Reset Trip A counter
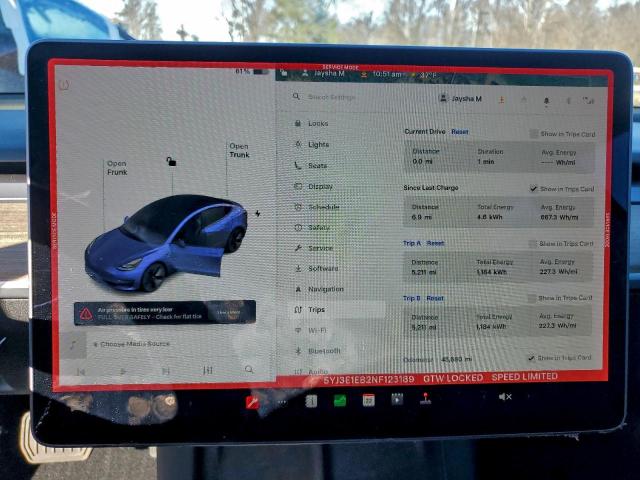The image size is (640, 480). (436, 243)
